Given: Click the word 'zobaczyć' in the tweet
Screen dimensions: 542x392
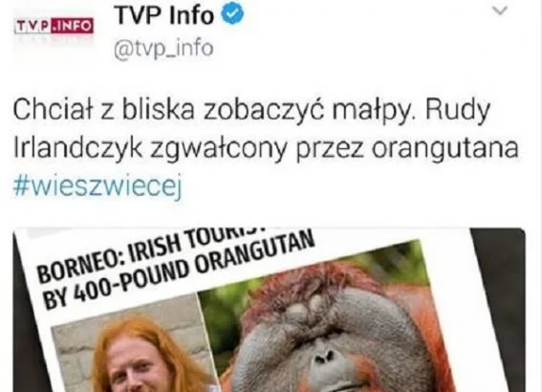Looking at the screenshot, I should tap(264, 111).
